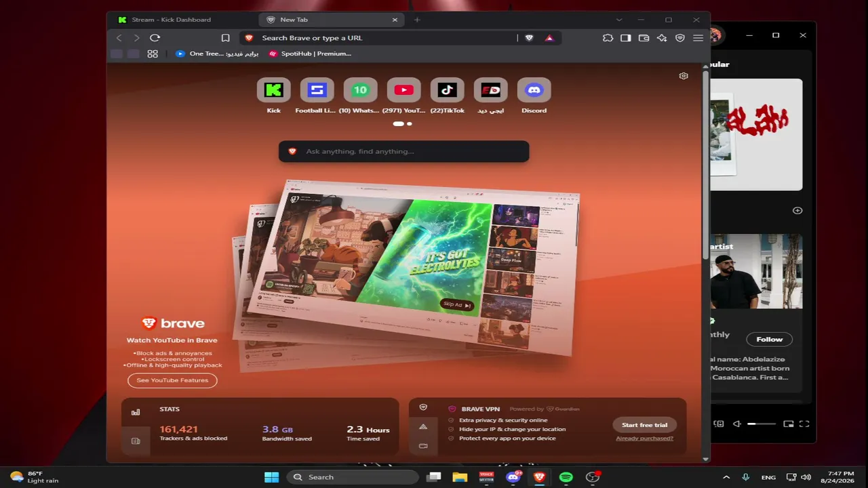Click See YouTube Features button
868x488 pixels.
(x=172, y=380)
